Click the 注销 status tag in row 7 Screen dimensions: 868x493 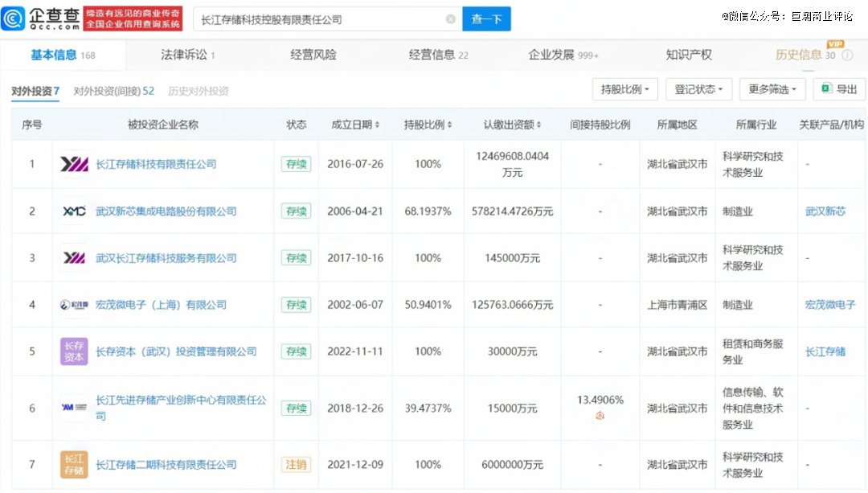click(x=296, y=464)
